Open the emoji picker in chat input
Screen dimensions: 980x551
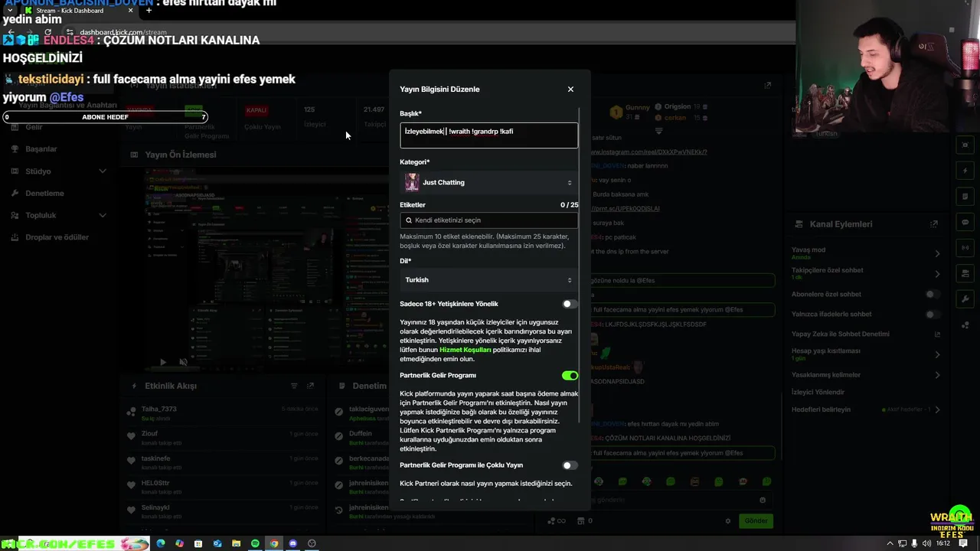[x=763, y=500]
